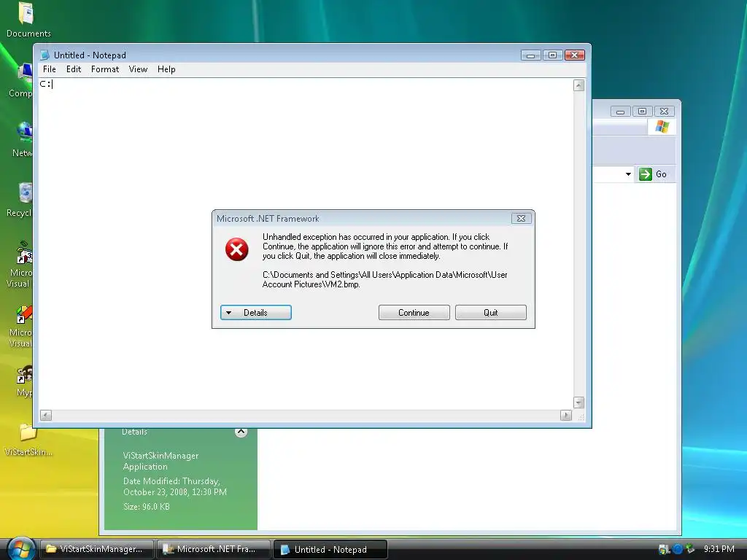Open the address bar dropdown in Explorer window

click(x=628, y=174)
